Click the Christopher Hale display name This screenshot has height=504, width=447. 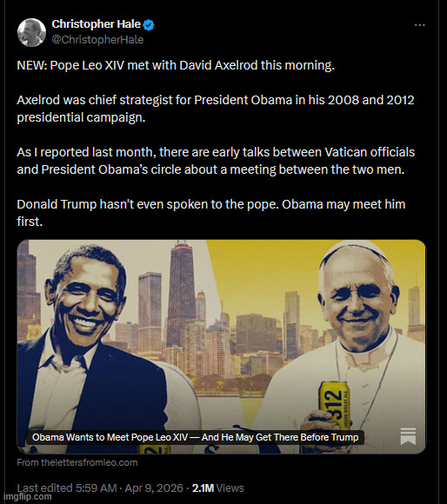click(x=97, y=24)
